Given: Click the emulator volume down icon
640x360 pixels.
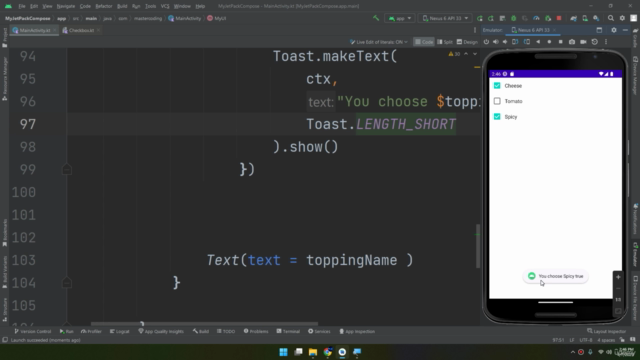Looking at the screenshot, I should point(505,42).
